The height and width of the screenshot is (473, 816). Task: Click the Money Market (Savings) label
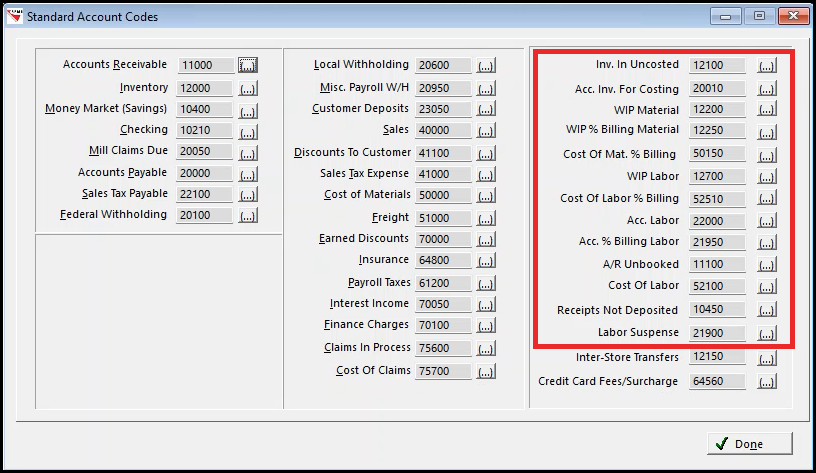click(x=106, y=108)
